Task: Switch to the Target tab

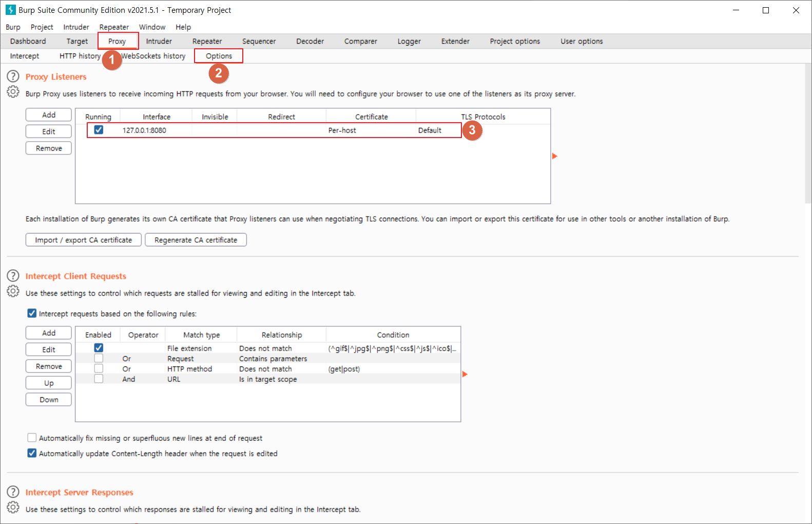Action: 77,41
